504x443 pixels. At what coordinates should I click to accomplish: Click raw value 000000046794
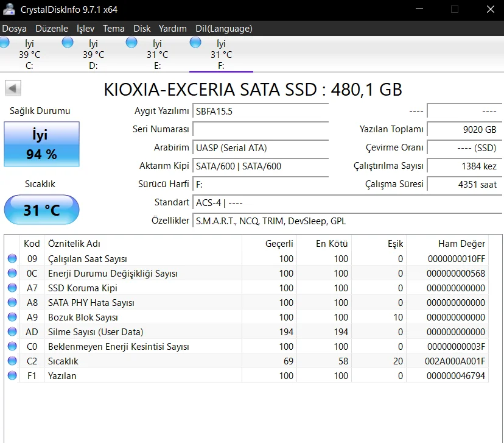tap(456, 376)
